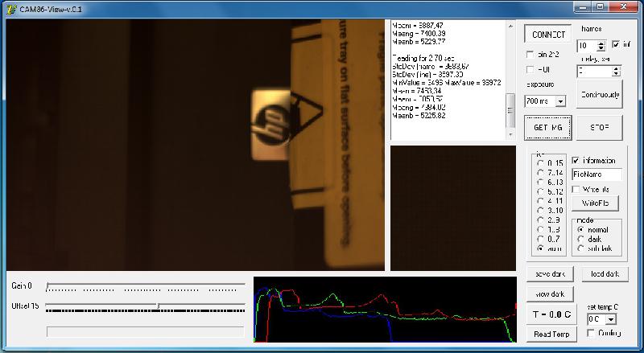This screenshot has width=644, height=353.
Task: Select the 7..14 bits radio option
Action: [x=540, y=173]
